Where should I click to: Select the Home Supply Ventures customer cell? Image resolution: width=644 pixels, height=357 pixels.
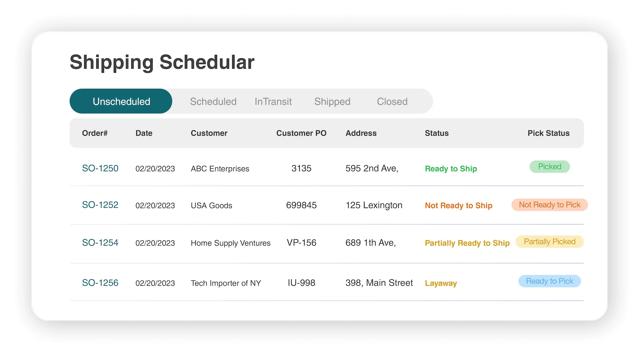click(x=230, y=243)
